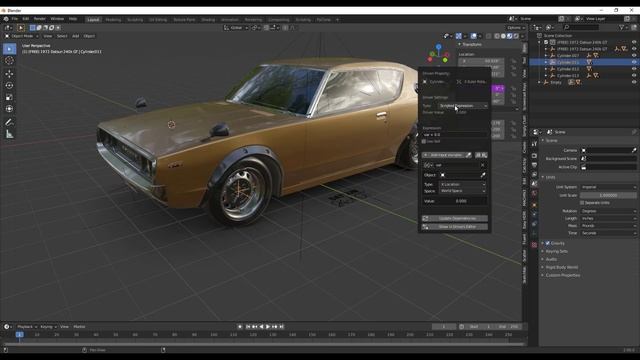Jump to timeline start frame
Screen dimensions: 640x360
(x=248, y=327)
